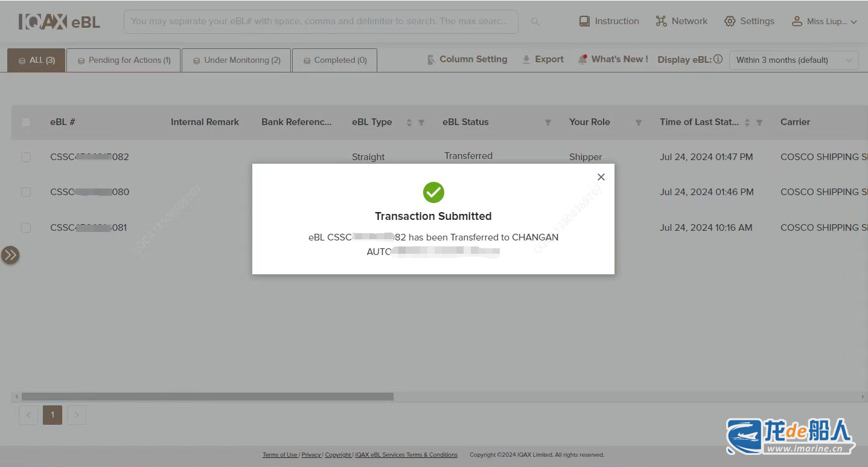This screenshot has height=467, width=868.
Task: Check the row ending in 082
Action: coord(26,157)
